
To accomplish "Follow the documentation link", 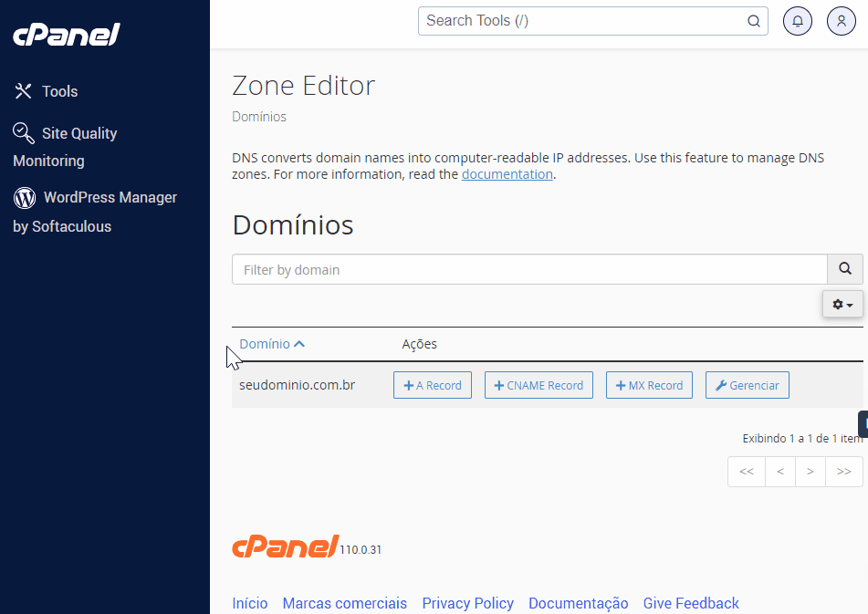I will click(x=507, y=174).
